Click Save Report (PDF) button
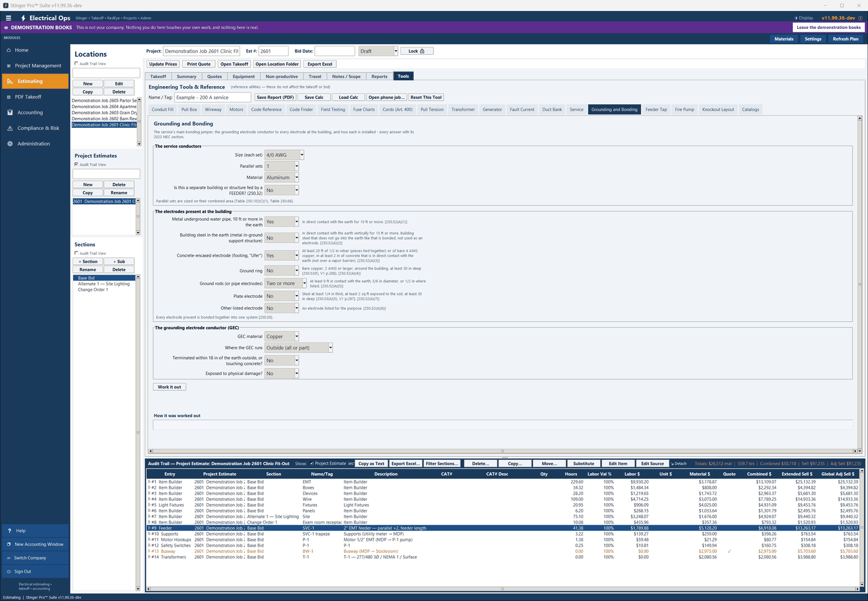 275,97
